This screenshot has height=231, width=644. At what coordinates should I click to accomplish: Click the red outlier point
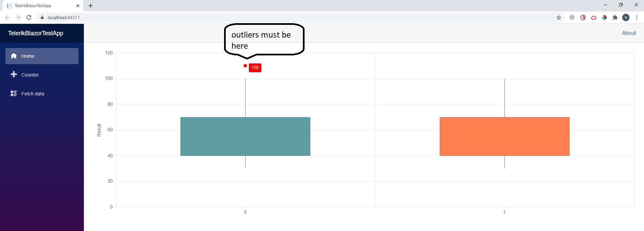[x=245, y=66]
